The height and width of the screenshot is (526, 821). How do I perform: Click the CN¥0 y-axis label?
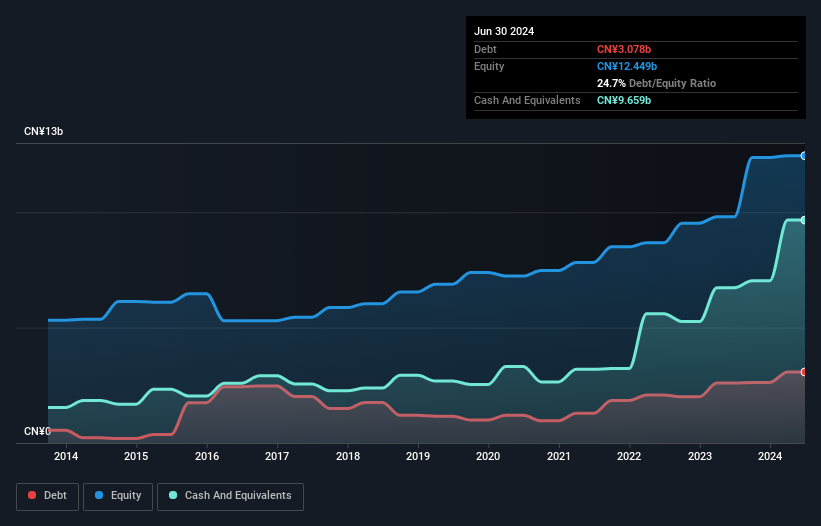pos(37,431)
